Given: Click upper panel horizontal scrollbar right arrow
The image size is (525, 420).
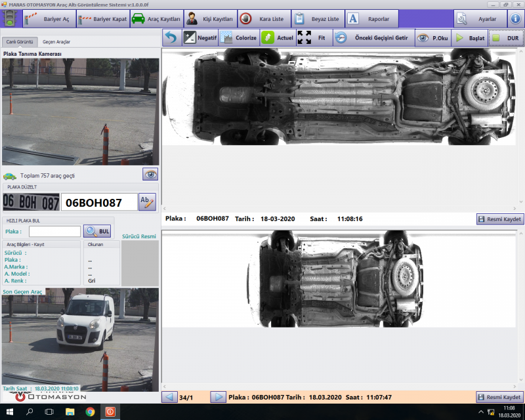Looking at the screenshot, I should (x=514, y=208).
